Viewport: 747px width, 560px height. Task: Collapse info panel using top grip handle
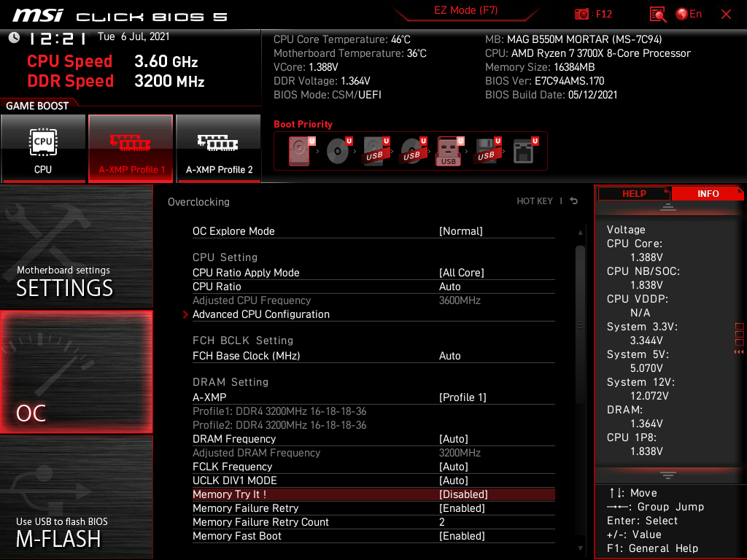tap(668, 206)
